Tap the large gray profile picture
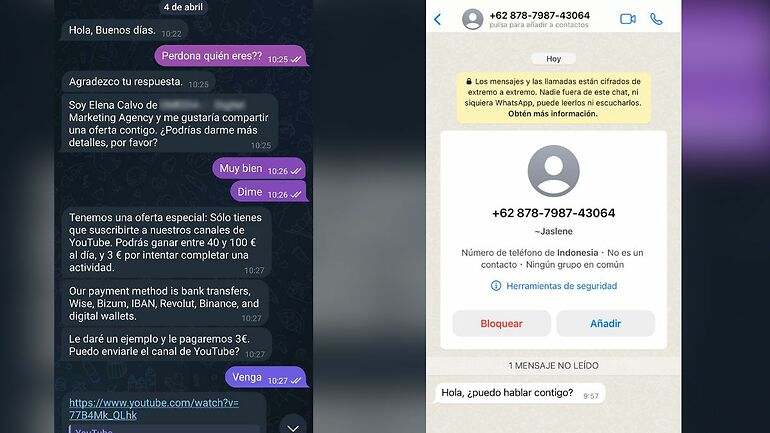This screenshot has width=770, height=433. pyautogui.click(x=553, y=171)
